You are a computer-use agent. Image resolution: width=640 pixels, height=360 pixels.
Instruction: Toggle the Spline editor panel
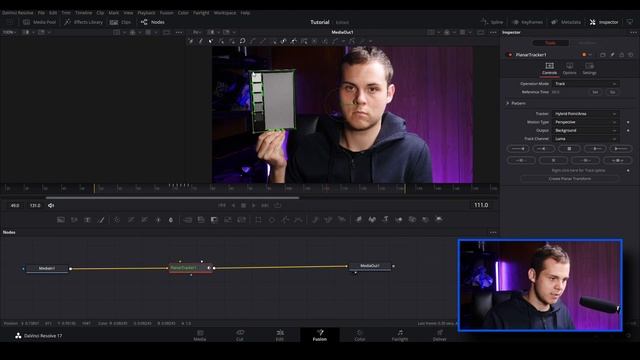492,22
